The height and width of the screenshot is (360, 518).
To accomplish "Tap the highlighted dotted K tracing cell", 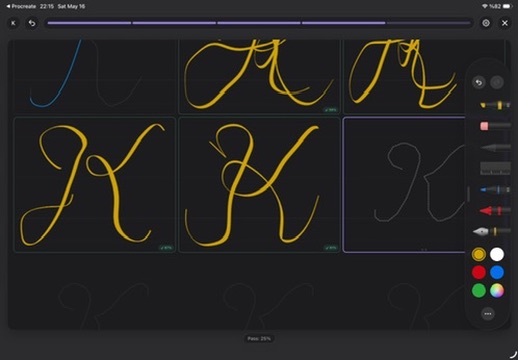I will [x=404, y=185].
